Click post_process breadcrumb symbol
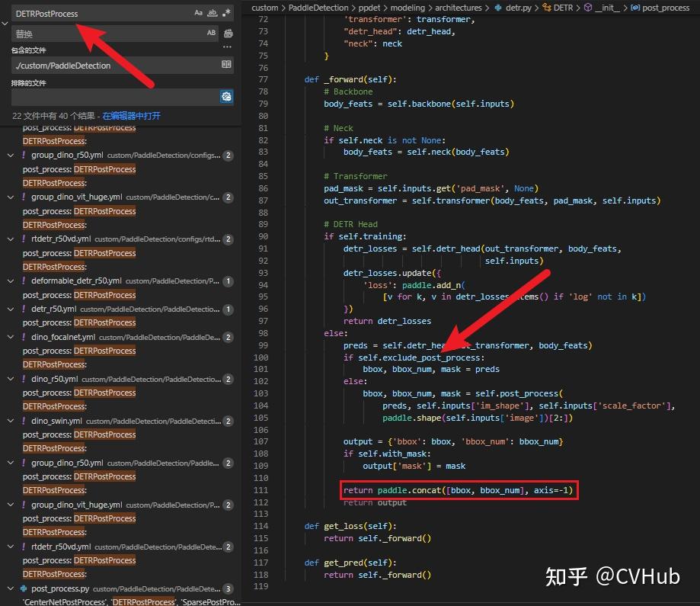This screenshot has width=700, height=606. point(666,8)
